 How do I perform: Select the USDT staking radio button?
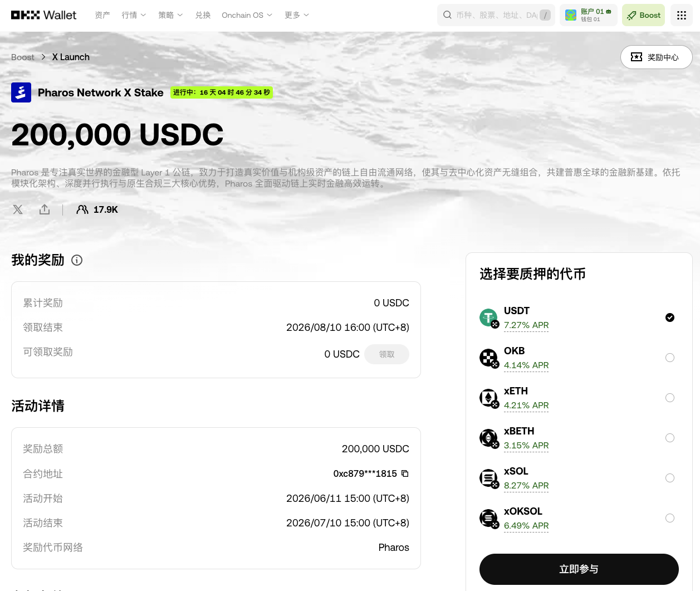point(670,318)
